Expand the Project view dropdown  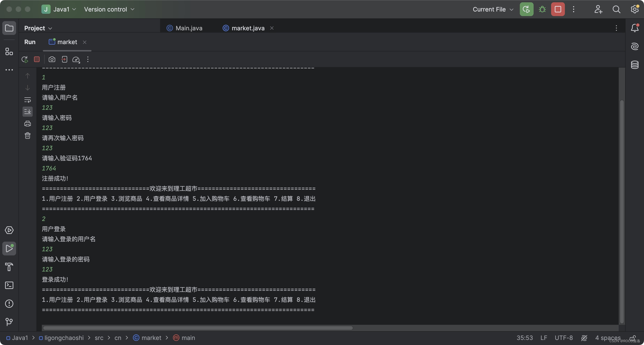point(38,28)
